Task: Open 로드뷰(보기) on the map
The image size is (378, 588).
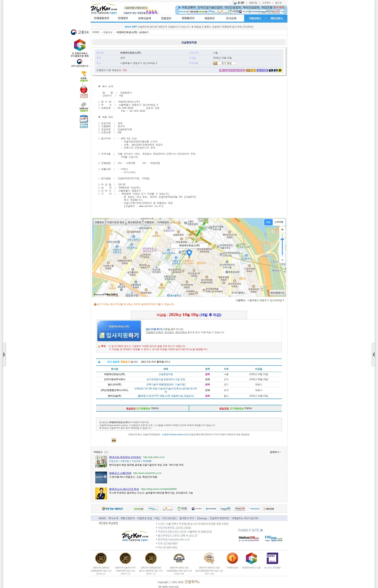Action: coord(277,293)
